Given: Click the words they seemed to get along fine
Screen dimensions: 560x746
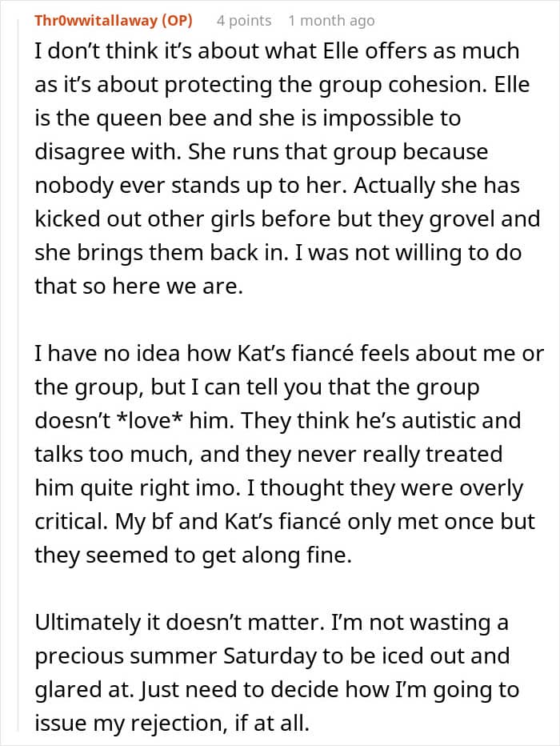Looking at the screenshot, I should click(193, 555).
